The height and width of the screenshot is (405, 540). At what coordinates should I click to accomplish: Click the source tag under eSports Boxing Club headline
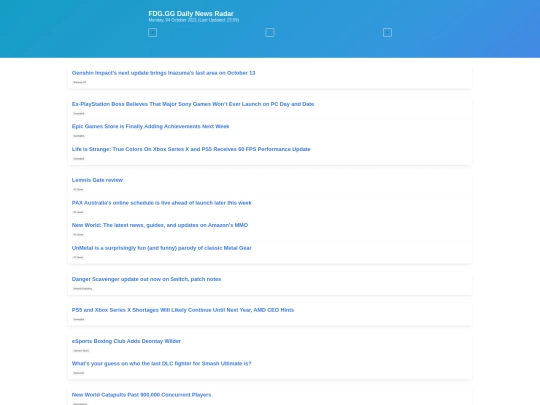pos(81,351)
